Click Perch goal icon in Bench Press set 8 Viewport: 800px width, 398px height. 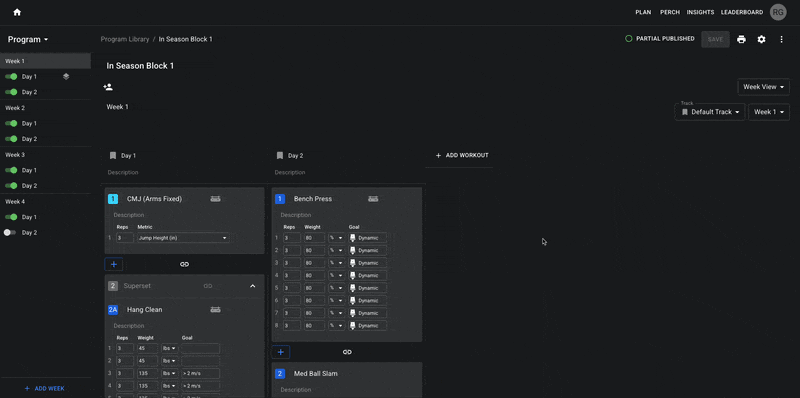(x=353, y=326)
